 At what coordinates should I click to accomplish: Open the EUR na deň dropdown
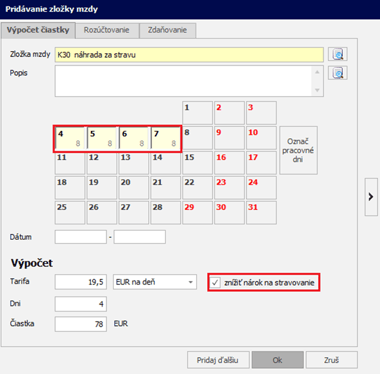click(x=155, y=282)
